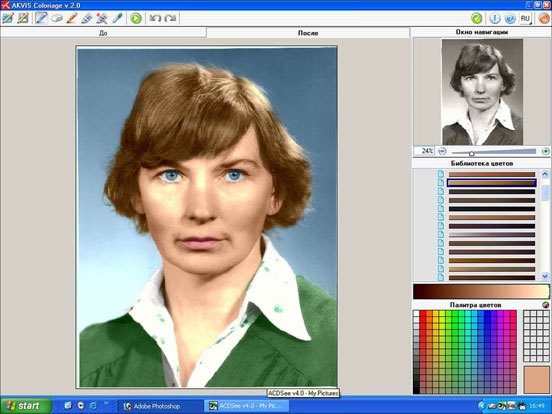Switch interface language via the RU button

525,18
